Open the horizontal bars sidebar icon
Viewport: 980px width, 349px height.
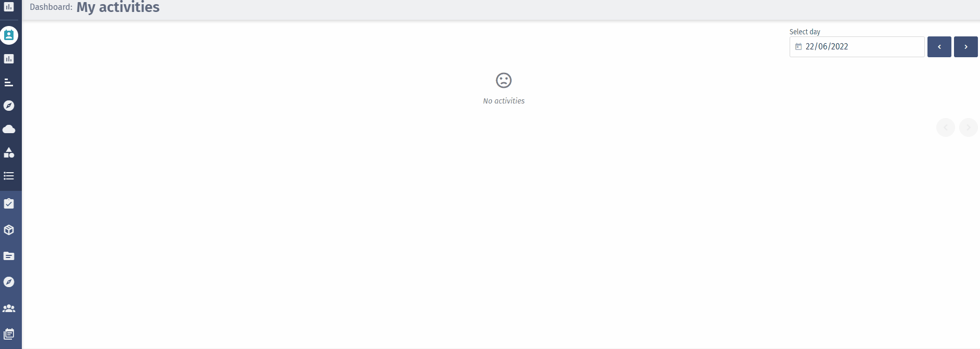pyautogui.click(x=9, y=82)
